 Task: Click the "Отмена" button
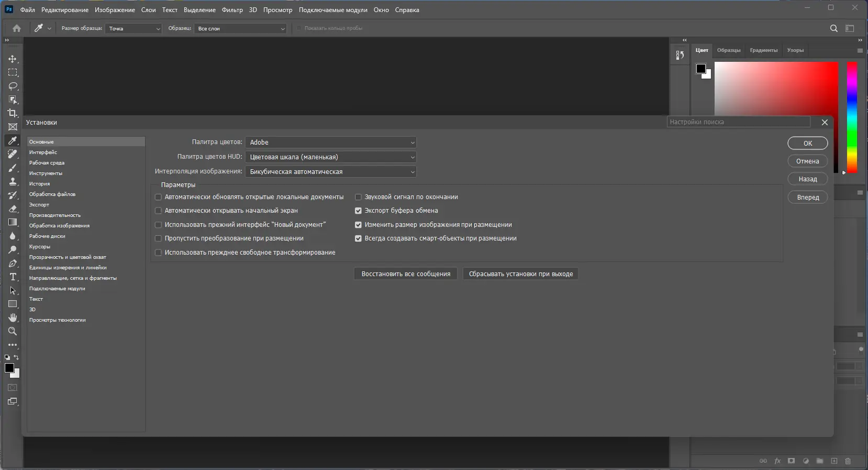pyautogui.click(x=808, y=161)
